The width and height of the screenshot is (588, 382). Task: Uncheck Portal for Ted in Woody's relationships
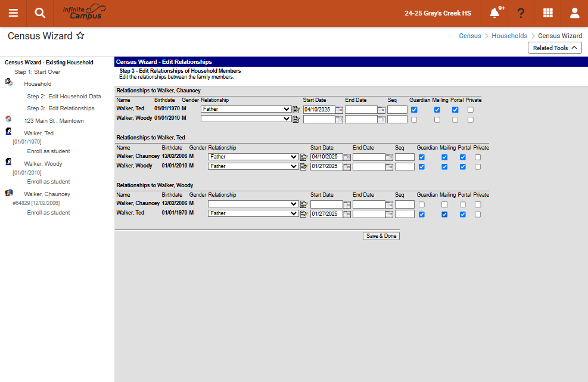tap(463, 215)
